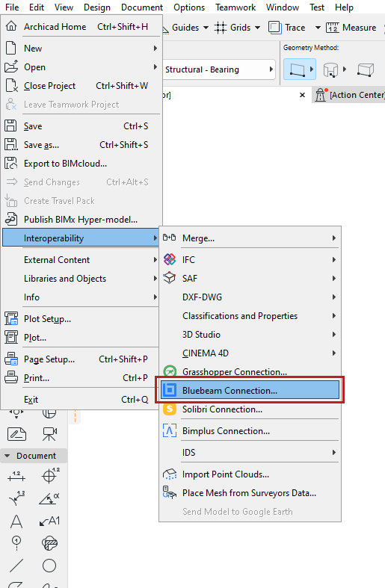The width and height of the screenshot is (385, 588).
Task: Open the Teamwork menu
Action: click(x=235, y=7)
